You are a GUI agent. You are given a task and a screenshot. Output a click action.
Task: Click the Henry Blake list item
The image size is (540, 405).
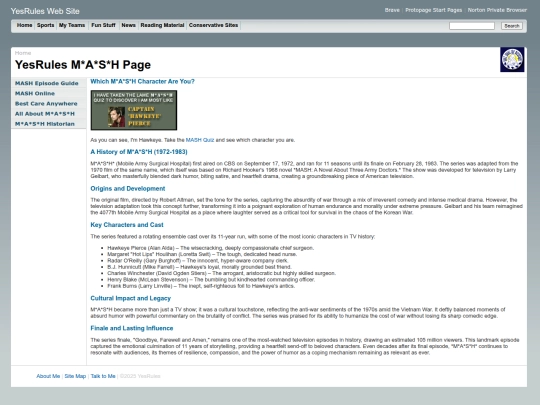[211, 280]
